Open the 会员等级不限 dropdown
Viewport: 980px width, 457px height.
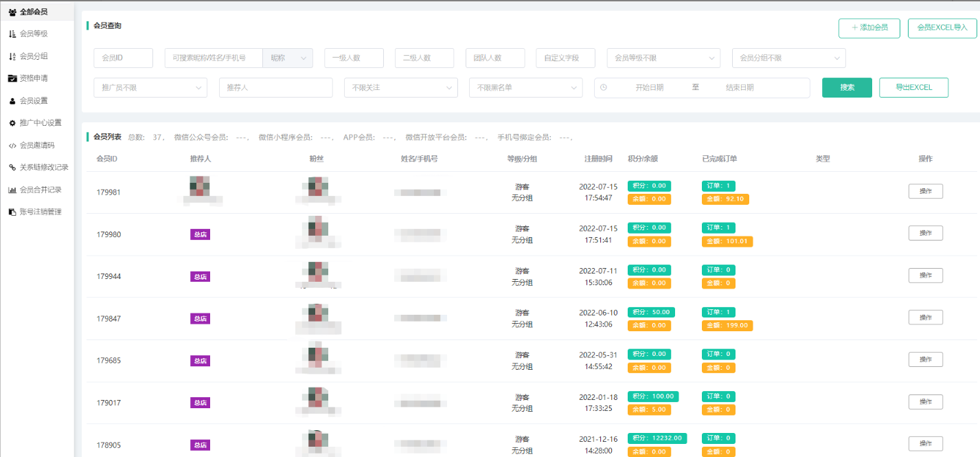tap(663, 58)
